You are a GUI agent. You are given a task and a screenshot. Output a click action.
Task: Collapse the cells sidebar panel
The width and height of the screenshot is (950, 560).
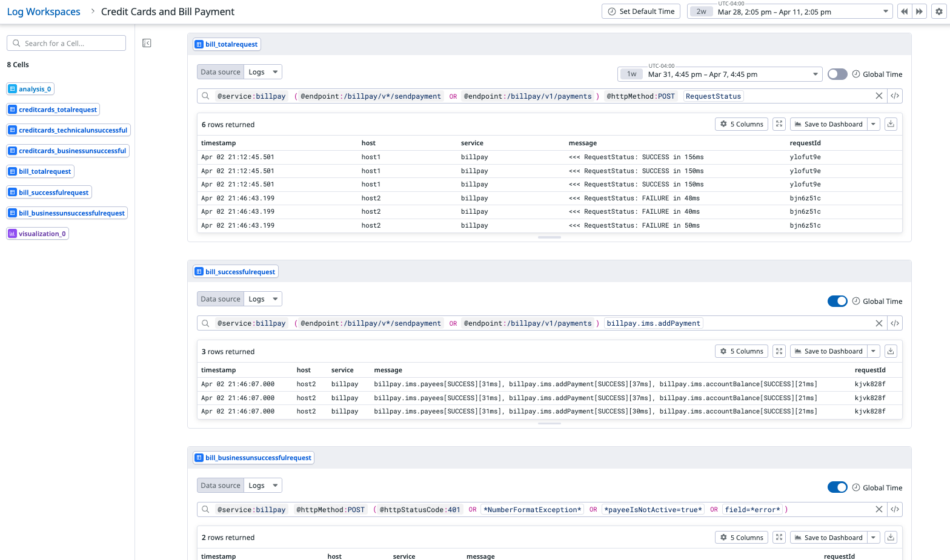(x=147, y=43)
